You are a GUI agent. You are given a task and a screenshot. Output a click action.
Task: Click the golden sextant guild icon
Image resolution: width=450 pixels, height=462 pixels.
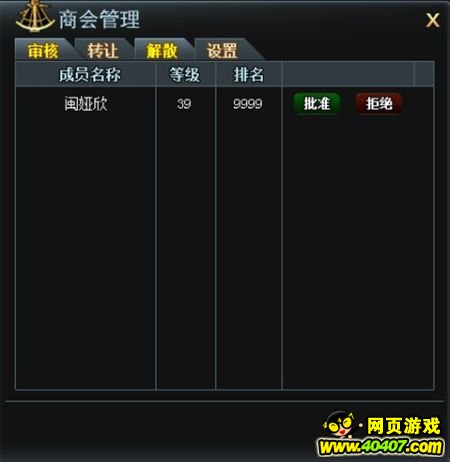35,16
